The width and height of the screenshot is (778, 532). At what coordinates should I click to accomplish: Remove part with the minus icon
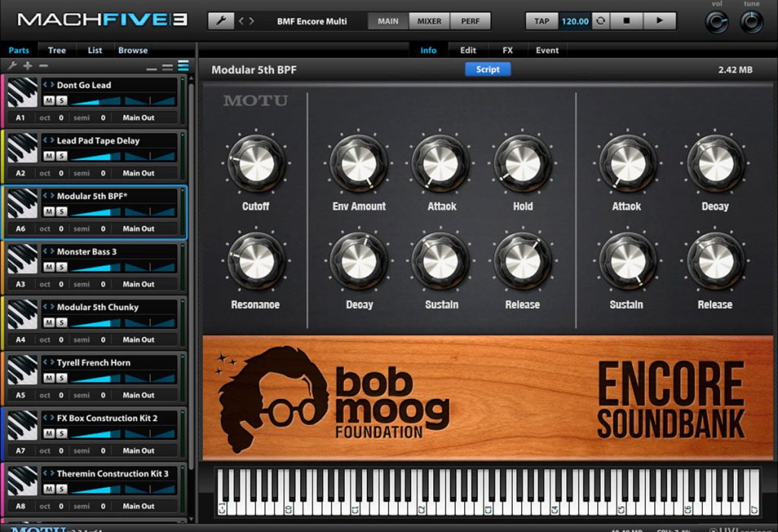[x=43, y=65]
